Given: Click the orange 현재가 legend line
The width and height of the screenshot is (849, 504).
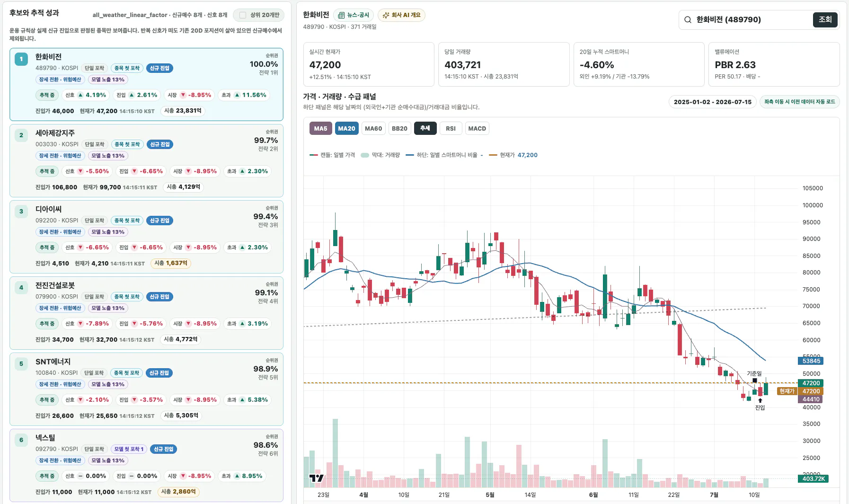Looking at the screenshot, I should click(x=493, y=155).
